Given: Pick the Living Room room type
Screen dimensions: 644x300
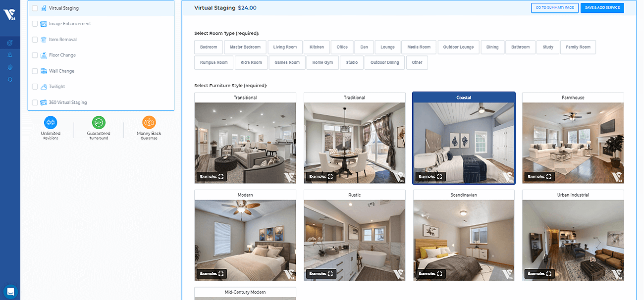Looking at the screenshot, I should tap(285, 47).
